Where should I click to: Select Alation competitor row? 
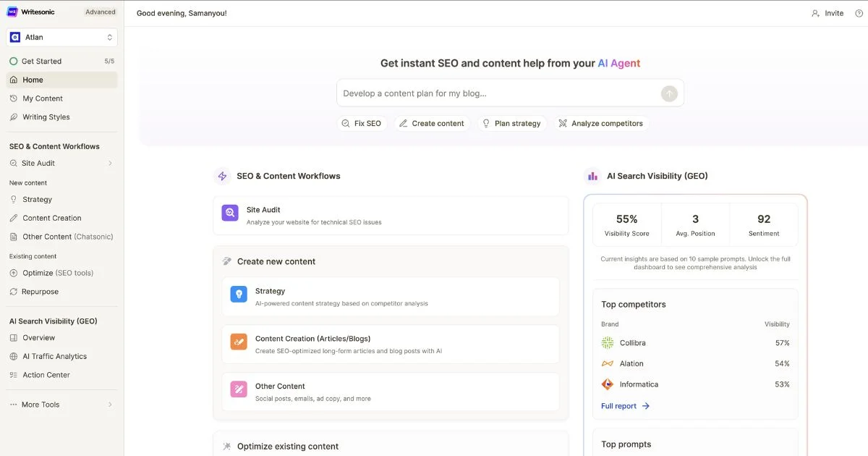(695, 363)
